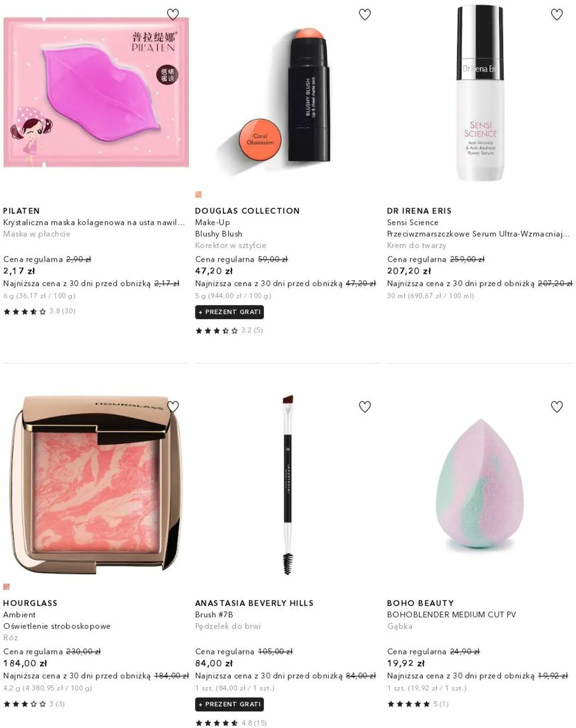Add Anastasia Brush #7B to favorites
Image resolution: width=576 pixels, height=728 pixels.
click(x=364, y=407)
